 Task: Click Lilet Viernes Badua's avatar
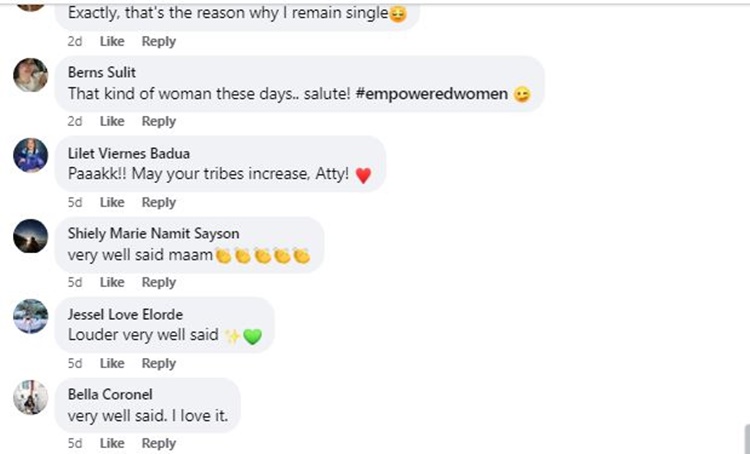click(30, 155)
